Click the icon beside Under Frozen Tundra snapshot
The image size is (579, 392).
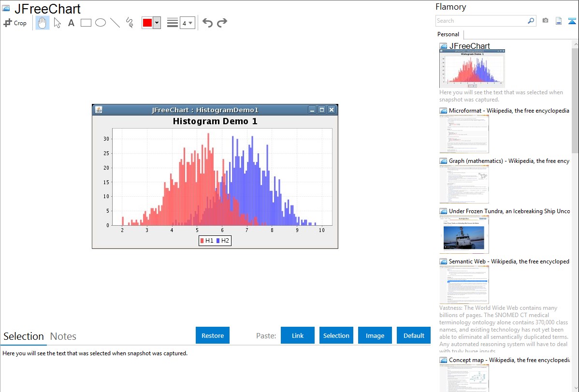444,211
